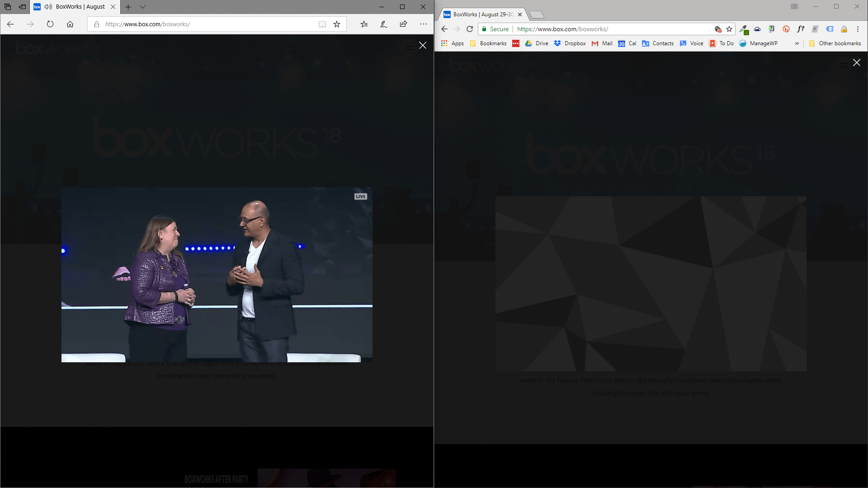Viewport: 868px width, 488px height.
Task: Open Chrome three-dot menu
Action: coord(858,29)
